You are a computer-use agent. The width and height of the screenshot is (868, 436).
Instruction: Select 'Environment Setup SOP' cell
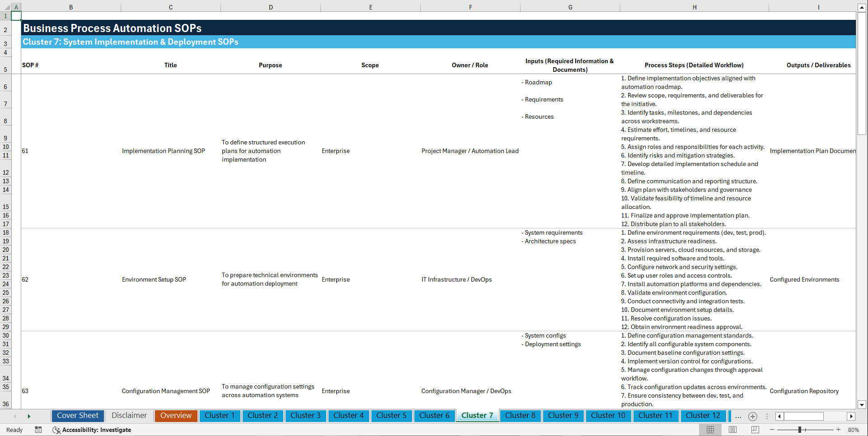170,280
